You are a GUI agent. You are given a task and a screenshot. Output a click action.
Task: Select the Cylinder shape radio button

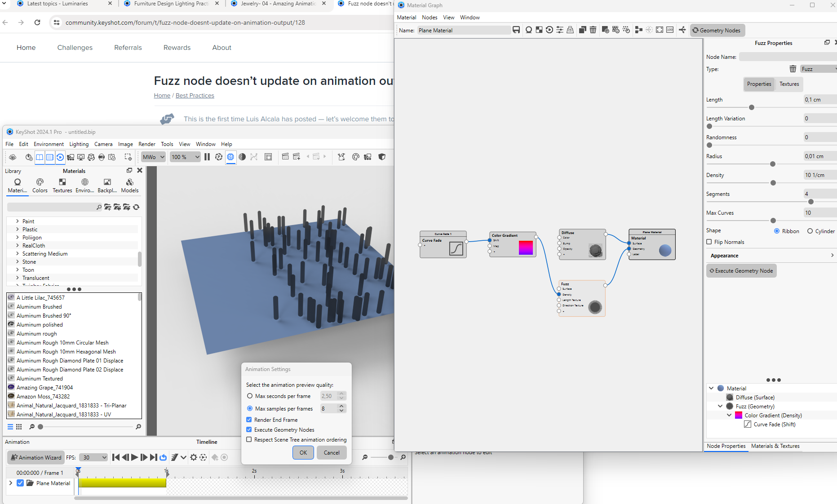(x=810, y=231)
